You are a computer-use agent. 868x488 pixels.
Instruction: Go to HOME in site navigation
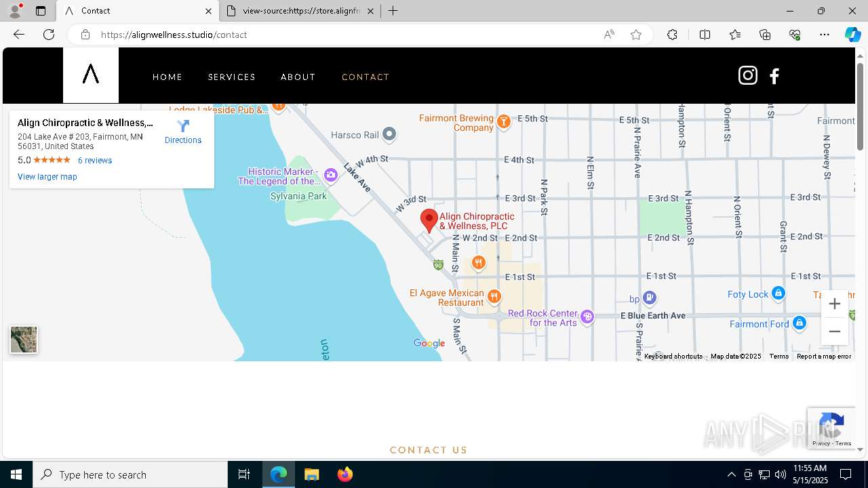pos(167,77)
